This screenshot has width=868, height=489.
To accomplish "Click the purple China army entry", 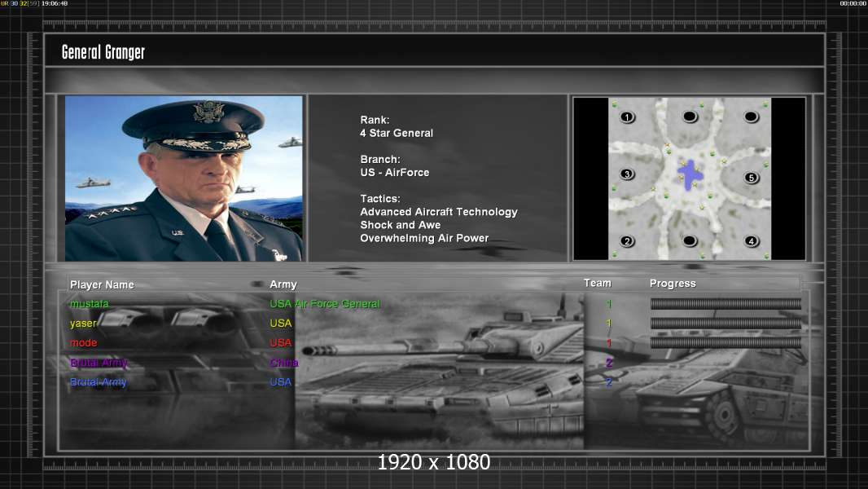I will click(x=284, y=363).
